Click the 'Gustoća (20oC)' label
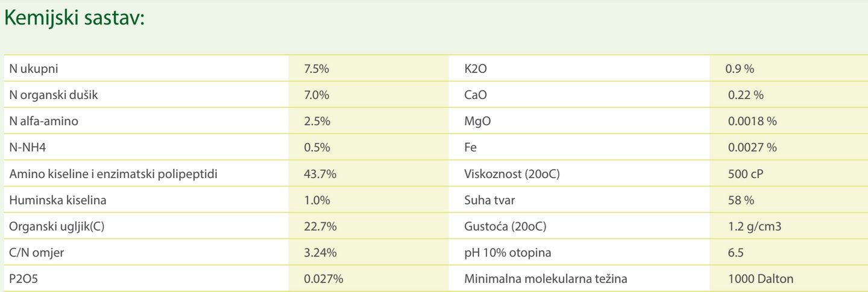Viewport: 868px width, 292px height. (x=506, y=226)
